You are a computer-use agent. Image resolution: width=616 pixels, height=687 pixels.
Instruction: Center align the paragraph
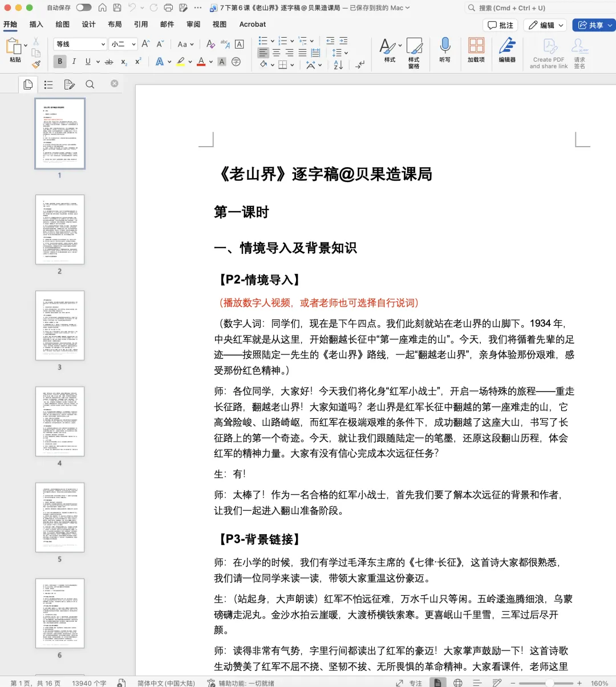(276, 52)
